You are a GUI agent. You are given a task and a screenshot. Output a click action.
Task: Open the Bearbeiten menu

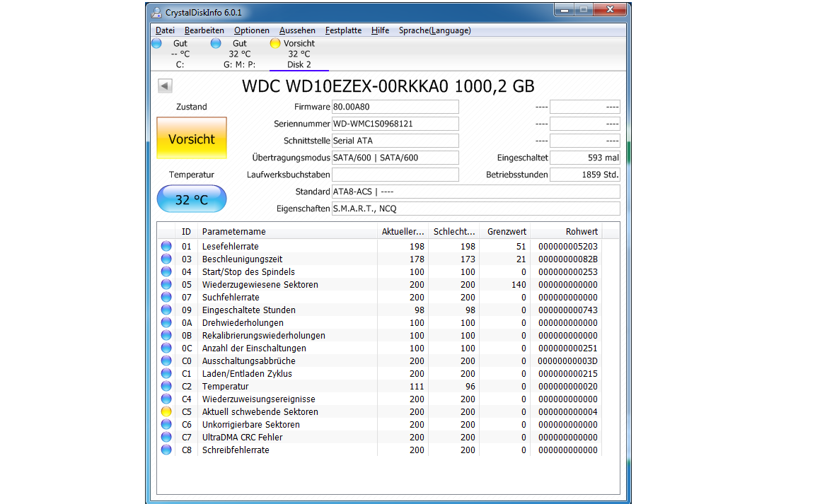coord(204,30)
